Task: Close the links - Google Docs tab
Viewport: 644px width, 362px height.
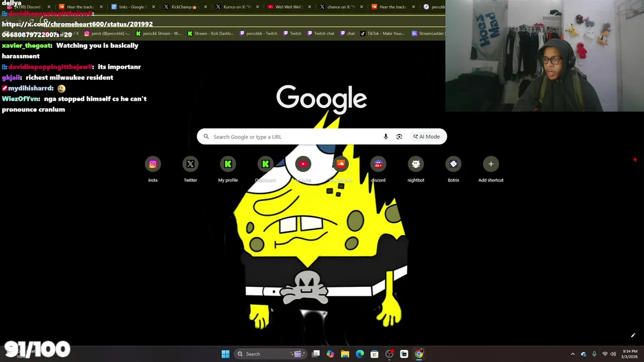Action: point(153,7)
